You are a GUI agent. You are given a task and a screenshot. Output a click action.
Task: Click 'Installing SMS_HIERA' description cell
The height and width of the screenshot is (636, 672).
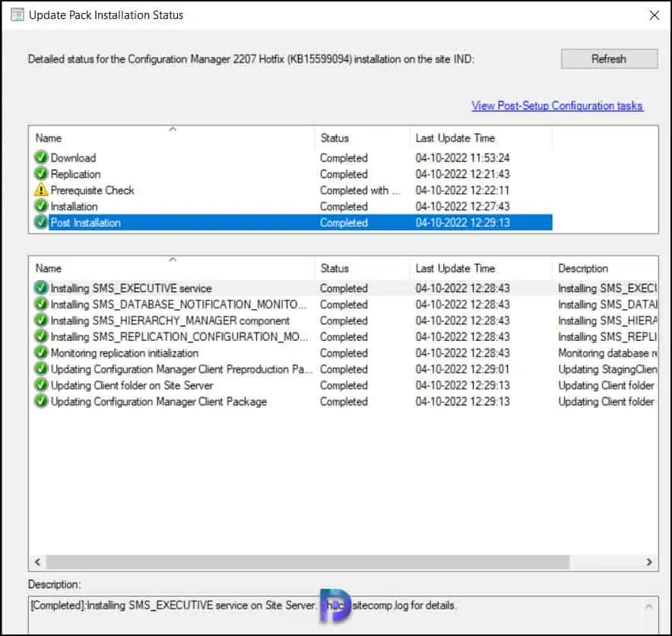coord(607,320)
